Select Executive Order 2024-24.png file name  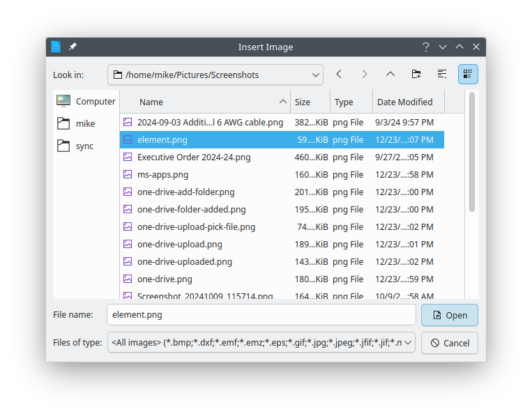pyautogui.click(x=194, y=157)
